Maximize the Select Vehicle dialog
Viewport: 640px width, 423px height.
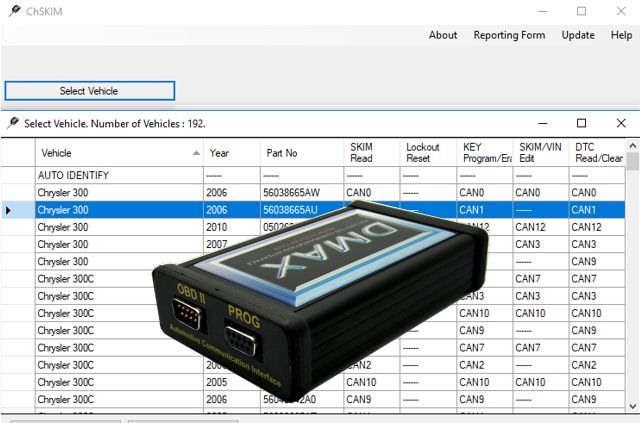[x=581, y=123]
